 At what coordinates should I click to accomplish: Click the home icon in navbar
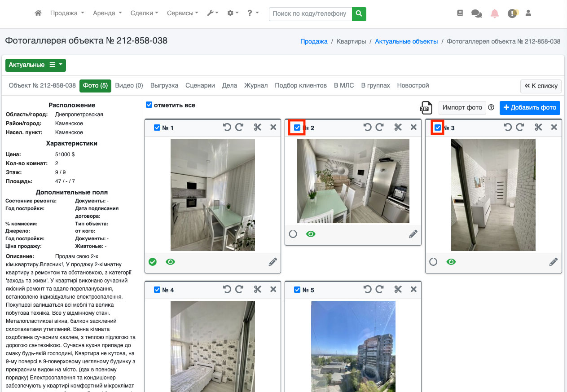[x=38, y=13]
